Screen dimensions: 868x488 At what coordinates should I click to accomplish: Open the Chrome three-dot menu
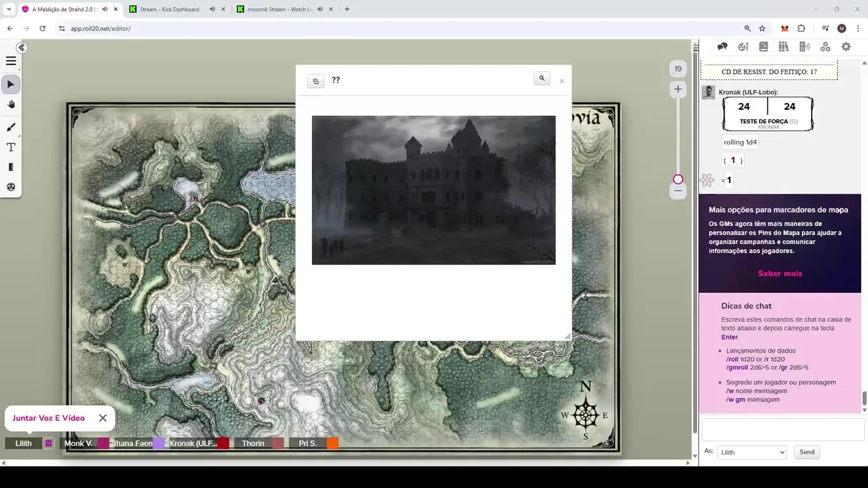pos(859,28)
